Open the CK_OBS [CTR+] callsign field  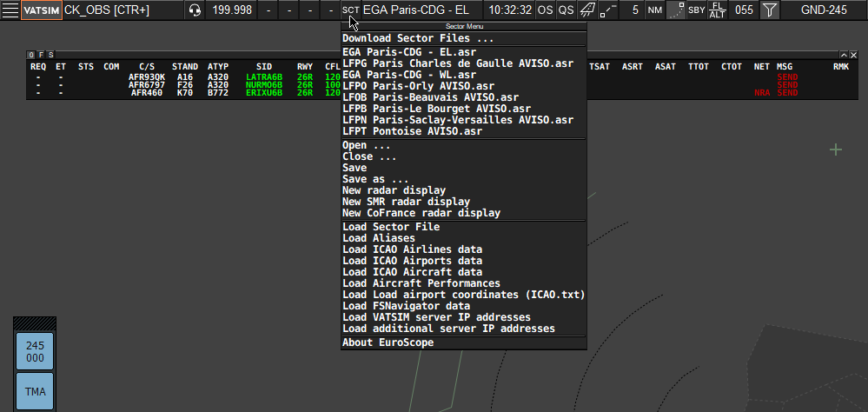[x=123, y=10]
